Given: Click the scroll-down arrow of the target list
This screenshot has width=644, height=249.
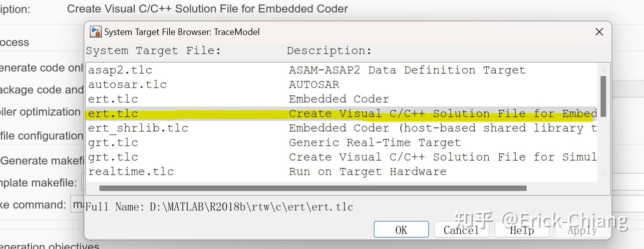Looking at the screenshot, I should [603, 175].
